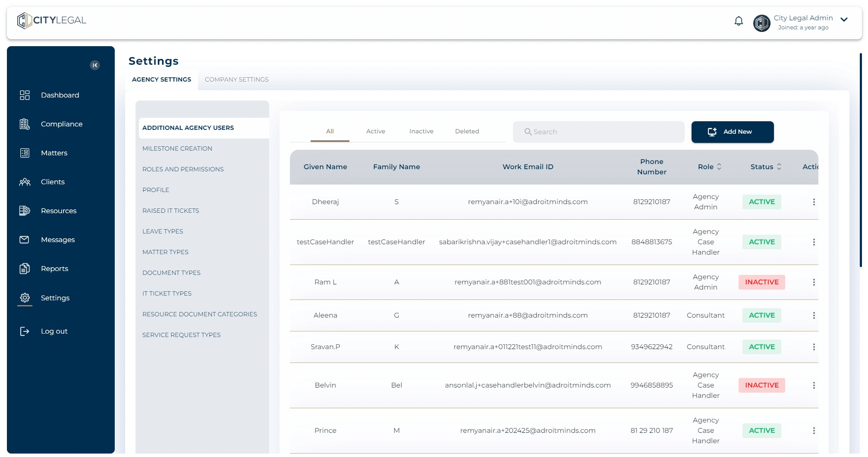
Task: Open Compliance from the sidebar
Action: (x=62, y=124)
